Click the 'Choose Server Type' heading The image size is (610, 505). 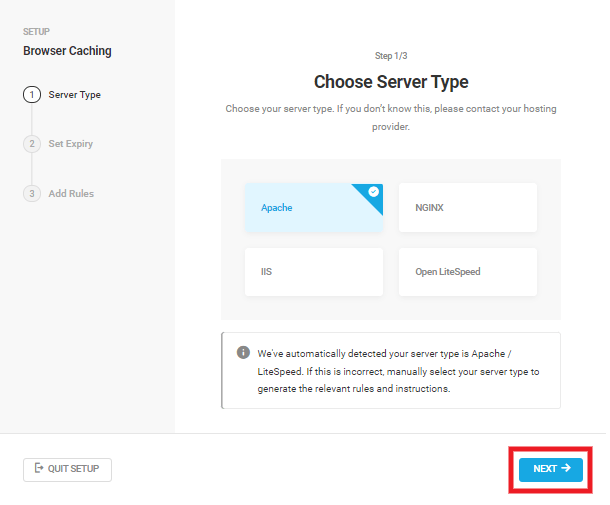391,82
